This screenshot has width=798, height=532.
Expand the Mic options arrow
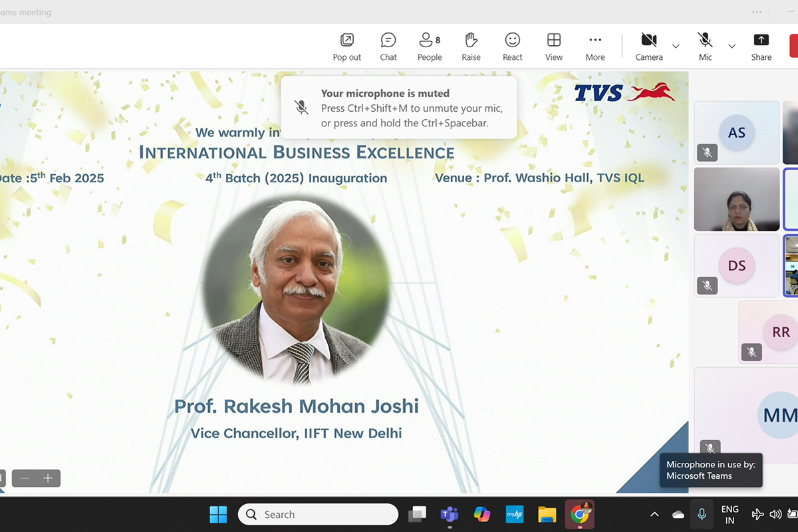coord(731,46)
